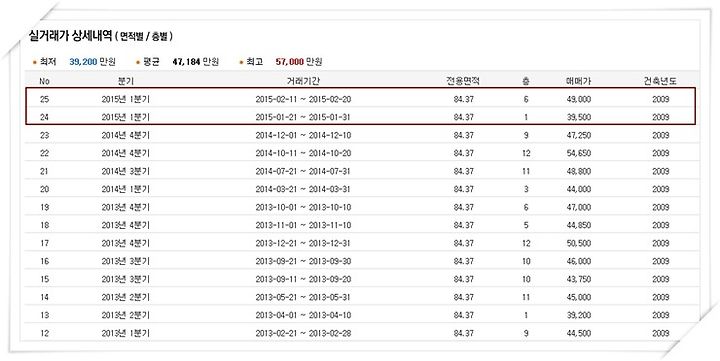Screen dimensions: 720x361
Task: Select period 2013-02-21 ~ 2013-02-28
Action: point(303,333)
